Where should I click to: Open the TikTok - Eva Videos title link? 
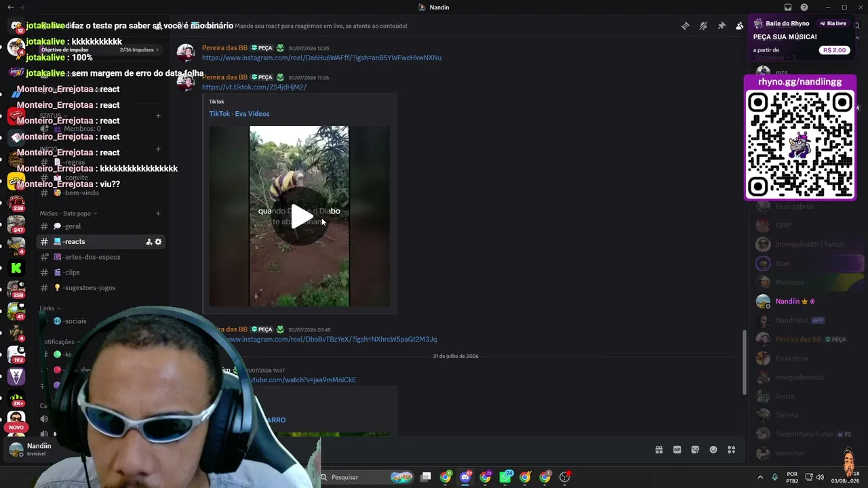pos(239,114)
